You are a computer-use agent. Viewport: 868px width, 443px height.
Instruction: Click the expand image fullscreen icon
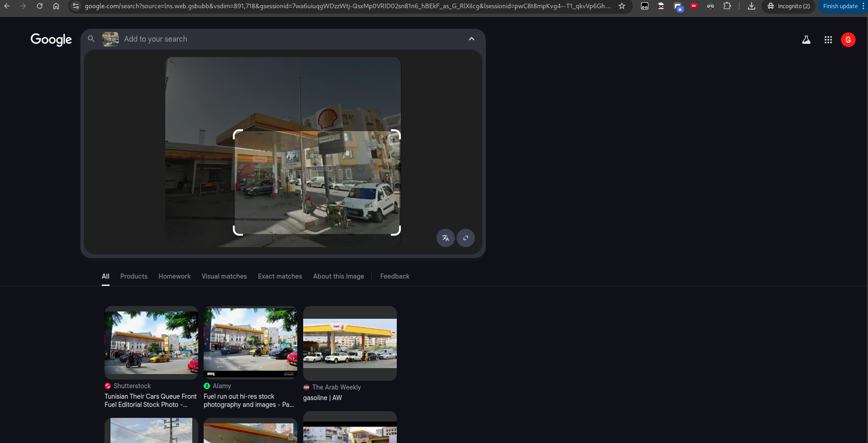click(465, 238)
